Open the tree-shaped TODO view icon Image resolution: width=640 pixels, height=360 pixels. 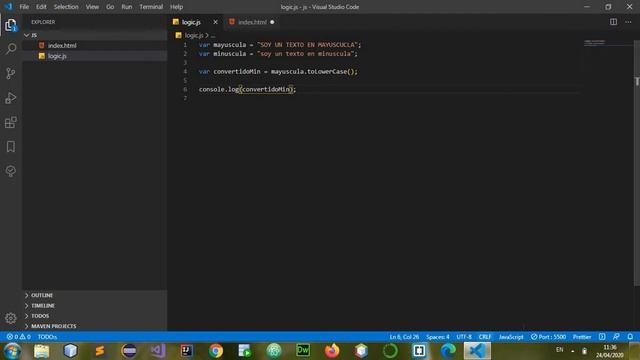[x=11, y=171]
